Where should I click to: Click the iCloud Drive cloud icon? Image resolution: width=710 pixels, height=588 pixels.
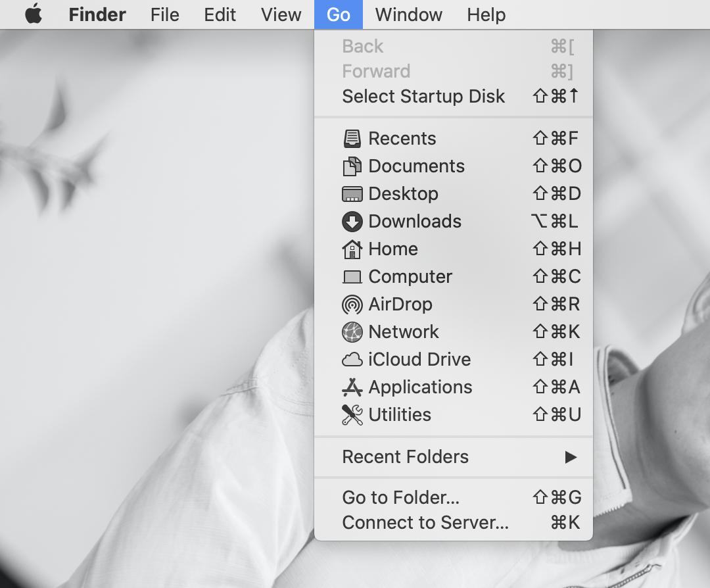pyautogui.click(x=352, y=360)
